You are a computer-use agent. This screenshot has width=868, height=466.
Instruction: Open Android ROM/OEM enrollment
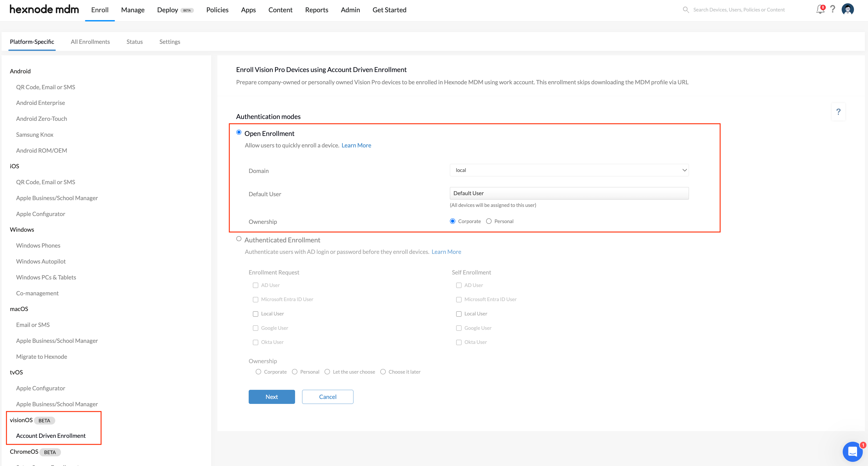41,150
